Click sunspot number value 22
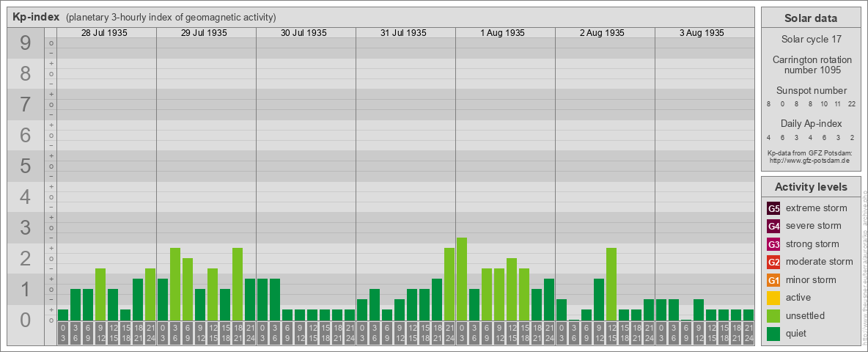The image size is (868, 352). click(851, 104)
